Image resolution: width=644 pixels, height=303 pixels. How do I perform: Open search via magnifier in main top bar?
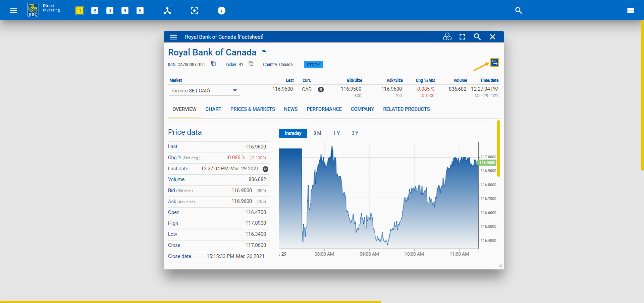(518, 10)
